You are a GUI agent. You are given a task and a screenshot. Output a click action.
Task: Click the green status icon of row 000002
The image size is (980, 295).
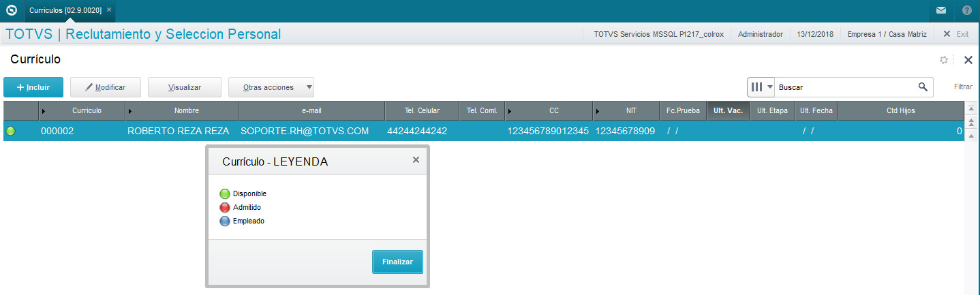[10, 131]
